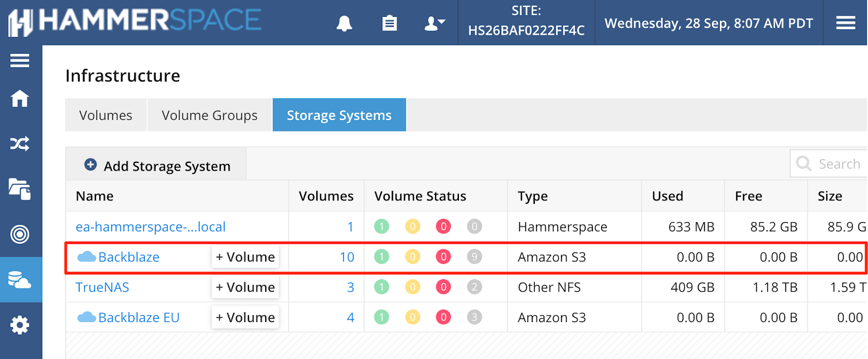Open the TrueNAS storage system link

click(x=102, y=287)
